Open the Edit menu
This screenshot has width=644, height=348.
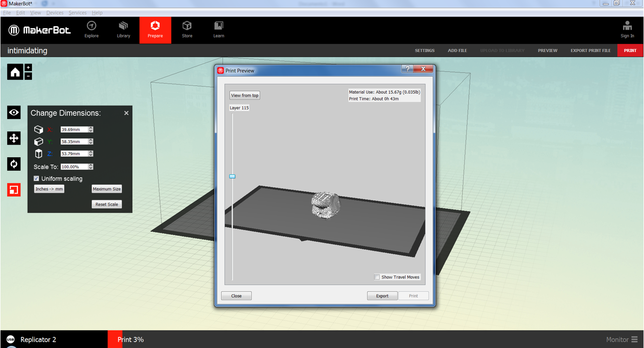[x=20, y=13]
